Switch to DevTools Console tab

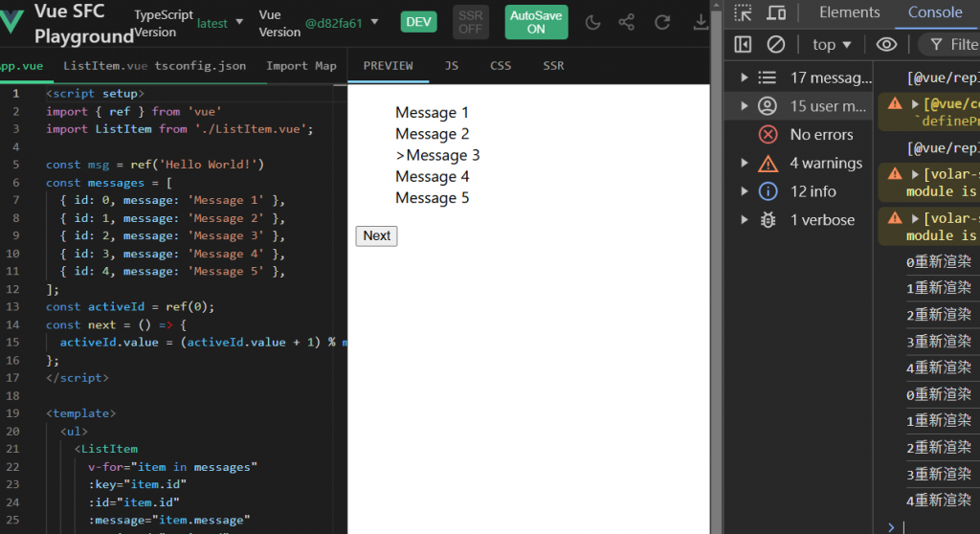(935, 12)
